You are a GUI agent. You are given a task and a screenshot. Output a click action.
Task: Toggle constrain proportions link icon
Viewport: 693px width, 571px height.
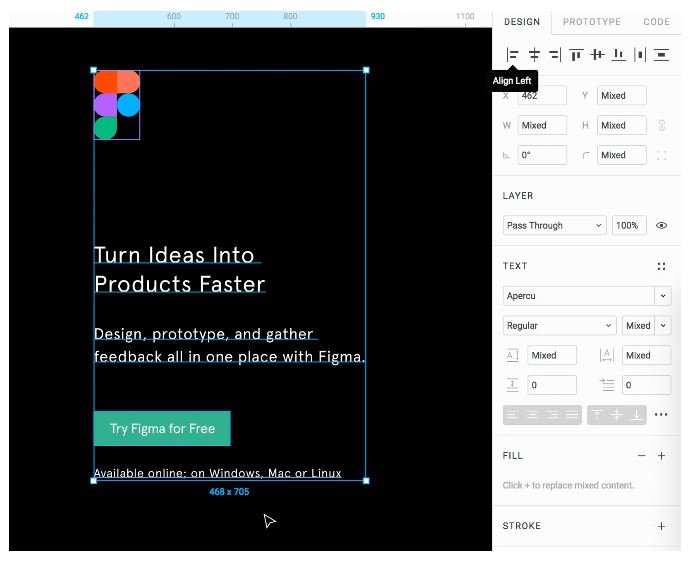point(662,126)
